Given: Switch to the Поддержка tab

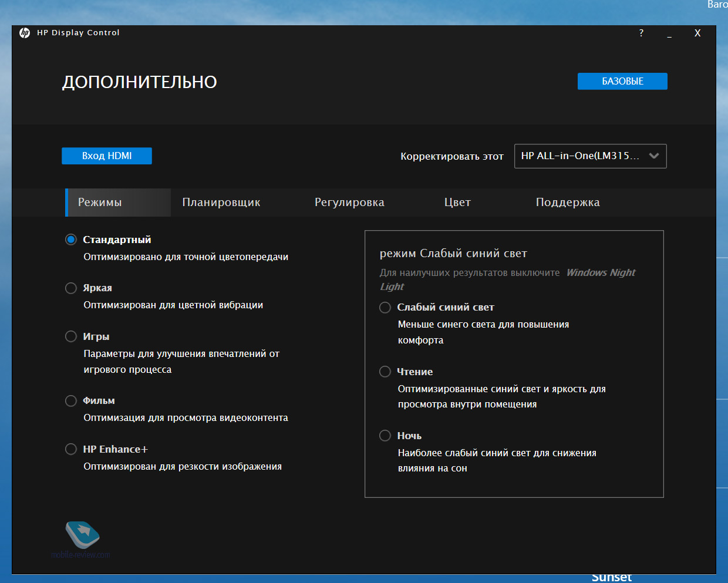Looking at the screenshot, I should coord(568,203).
